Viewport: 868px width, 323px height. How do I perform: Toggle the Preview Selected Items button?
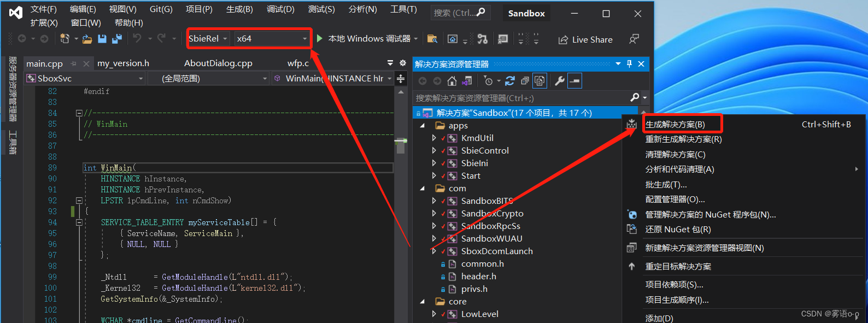pos(574,81)
